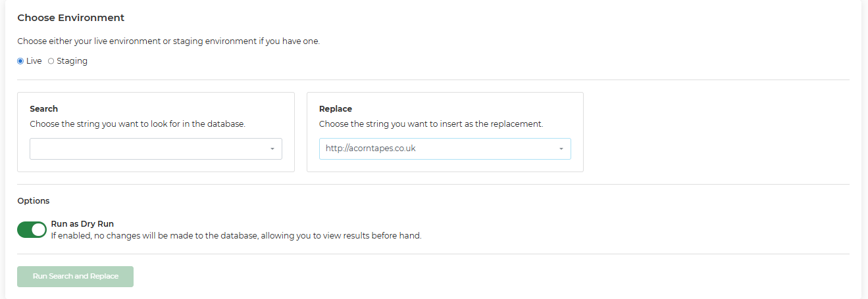The height and width of the screenshot is (299, 868).
Task: Disable the Run as Dry Run toggle
Action: click(32, 229)
